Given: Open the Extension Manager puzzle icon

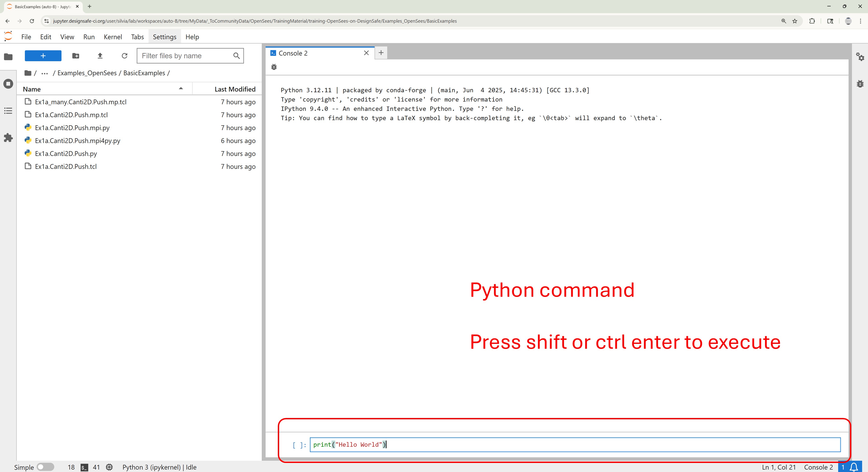Looking at the screenshot, I should click(x=8, y=137).
